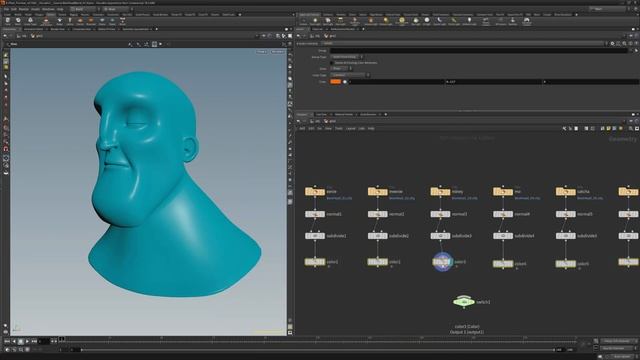
Task: Click the play forward button
Action: [27, 341]
